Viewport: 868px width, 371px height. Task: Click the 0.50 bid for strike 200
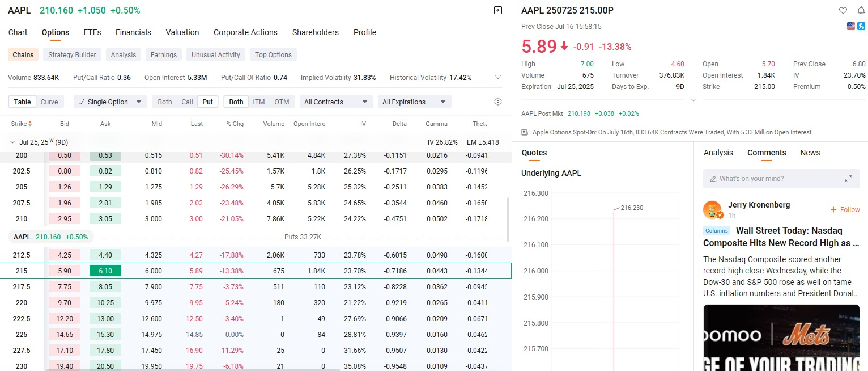pos(65,155)
